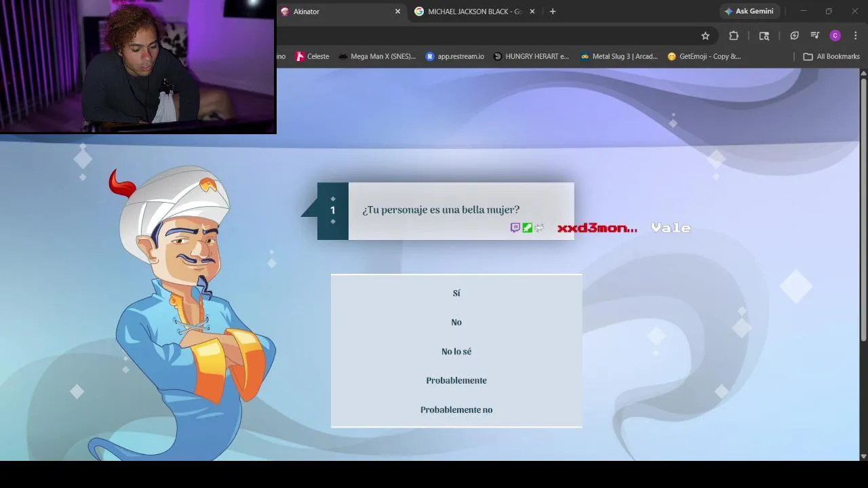Select the 'No lo sé' answer
Image resolution: width=868 pixels, height=488 pixels.
click(x=456, y=352)
